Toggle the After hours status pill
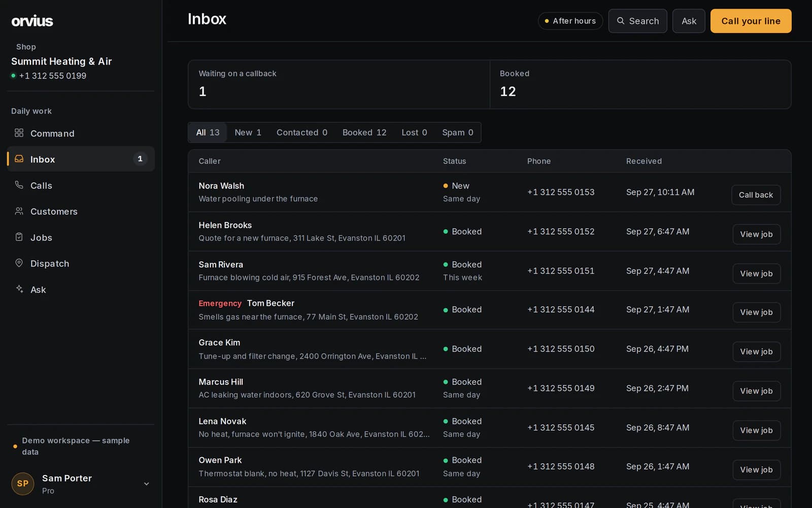812x508 pixels. coord(570,21)
